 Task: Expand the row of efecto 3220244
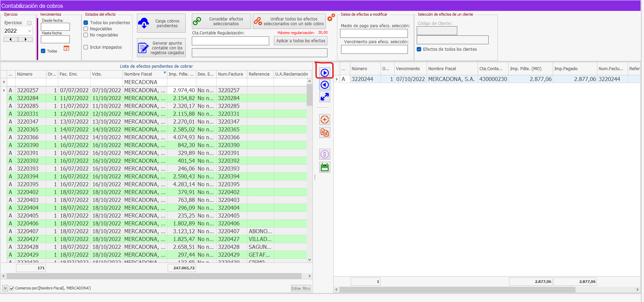(337, 79)
